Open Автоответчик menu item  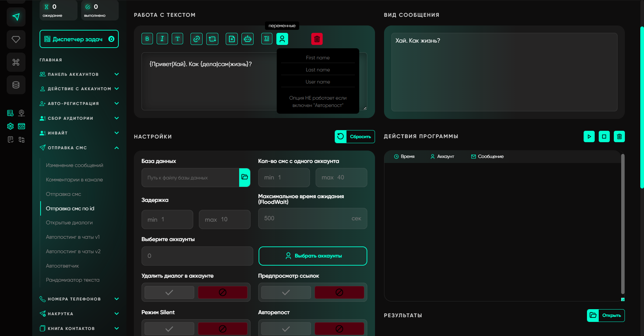click(62, 266)
